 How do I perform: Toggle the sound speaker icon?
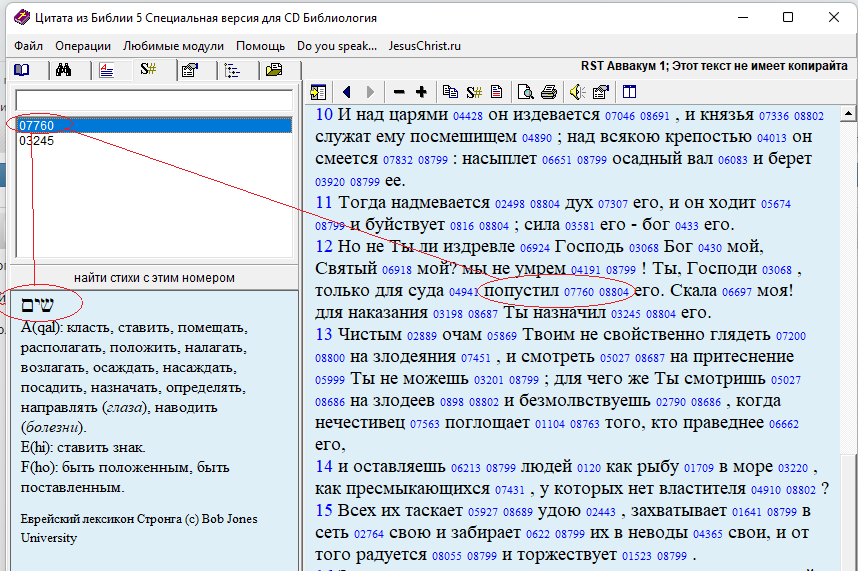click(x=577, y=92)
